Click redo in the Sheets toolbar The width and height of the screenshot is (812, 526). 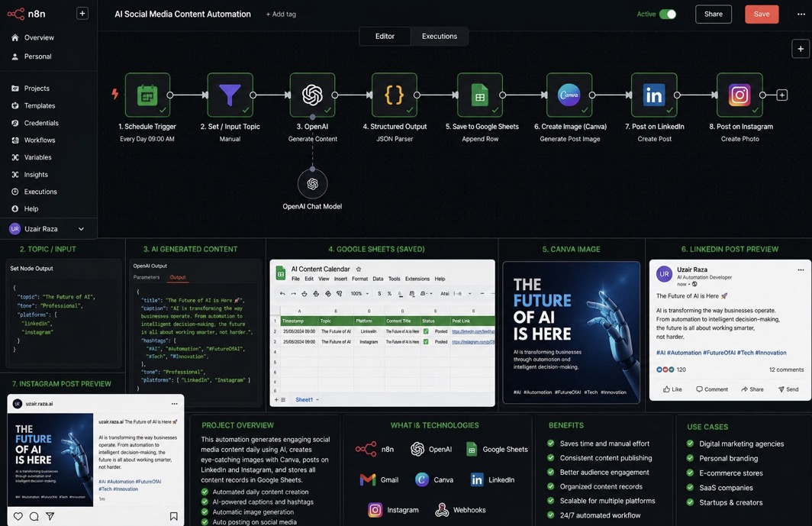pyautogui.click(x=293, y=294)
